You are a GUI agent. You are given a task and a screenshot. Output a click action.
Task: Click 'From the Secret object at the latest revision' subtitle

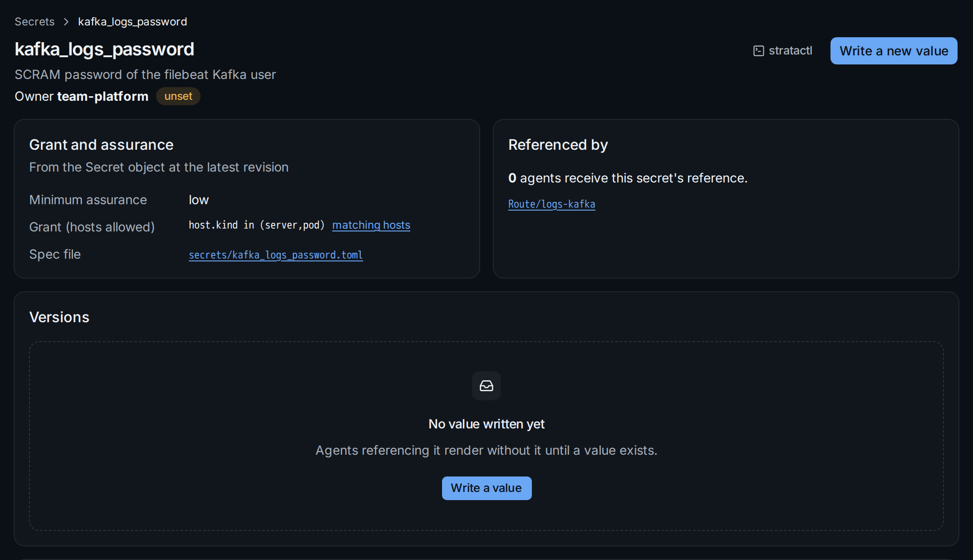click(159, 167)
